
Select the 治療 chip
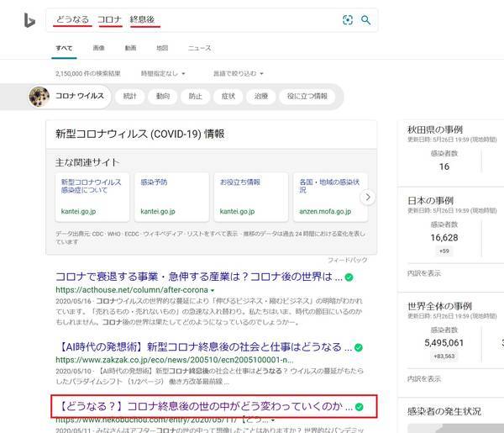click(261, 96)
